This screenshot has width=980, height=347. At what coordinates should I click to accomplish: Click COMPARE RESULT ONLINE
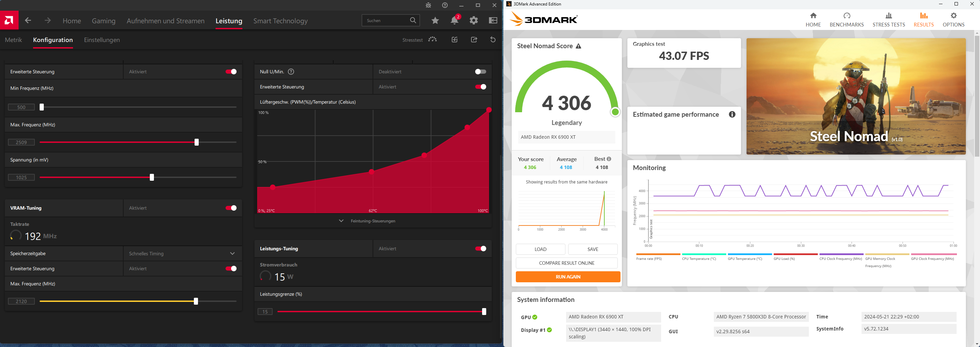tap(567, 263)
